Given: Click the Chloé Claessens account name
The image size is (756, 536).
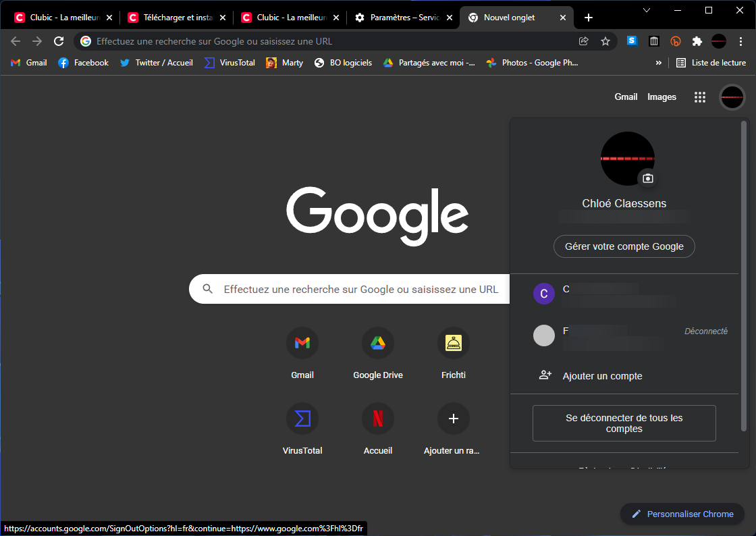Looking at the screenshot, I should [624, 203].
